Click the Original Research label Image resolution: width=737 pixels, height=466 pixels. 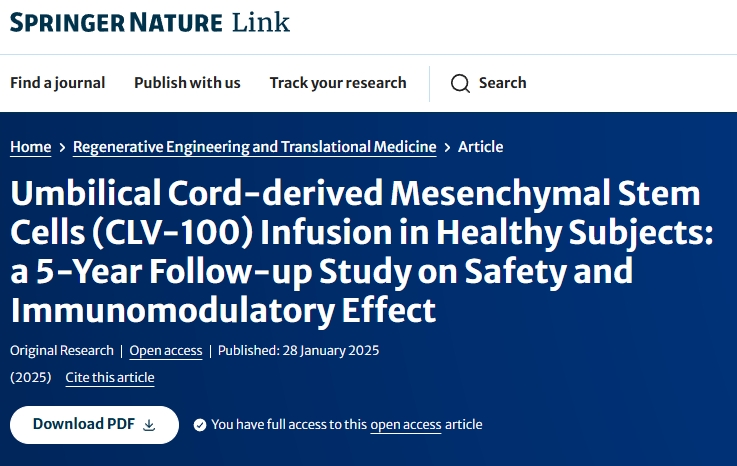point(60,350)
